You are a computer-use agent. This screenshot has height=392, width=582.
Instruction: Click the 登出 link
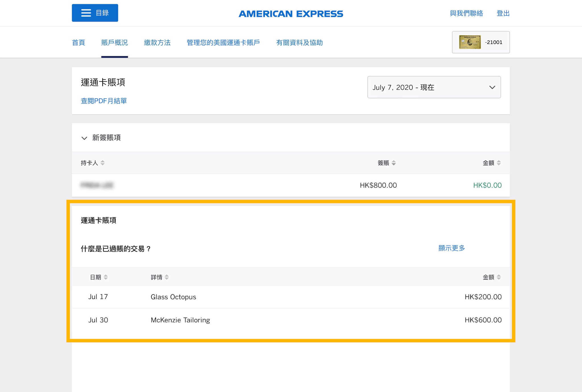(503, 13)
